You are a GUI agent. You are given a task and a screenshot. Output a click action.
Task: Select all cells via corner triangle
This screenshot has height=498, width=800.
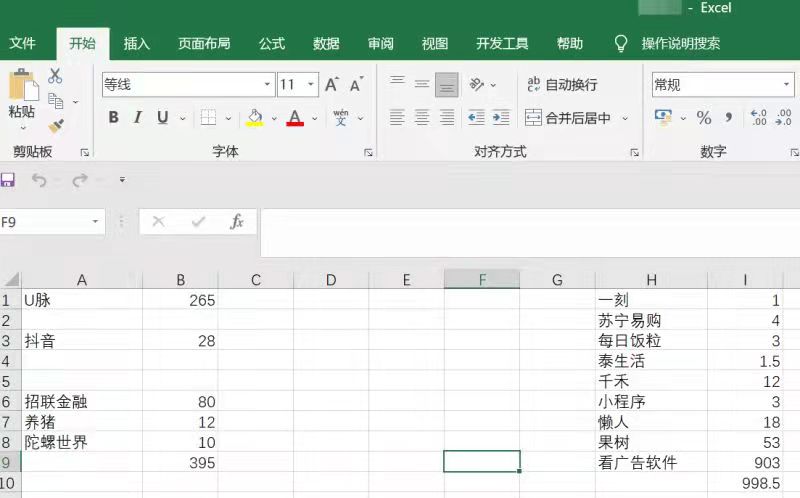[x=11, y=279]
